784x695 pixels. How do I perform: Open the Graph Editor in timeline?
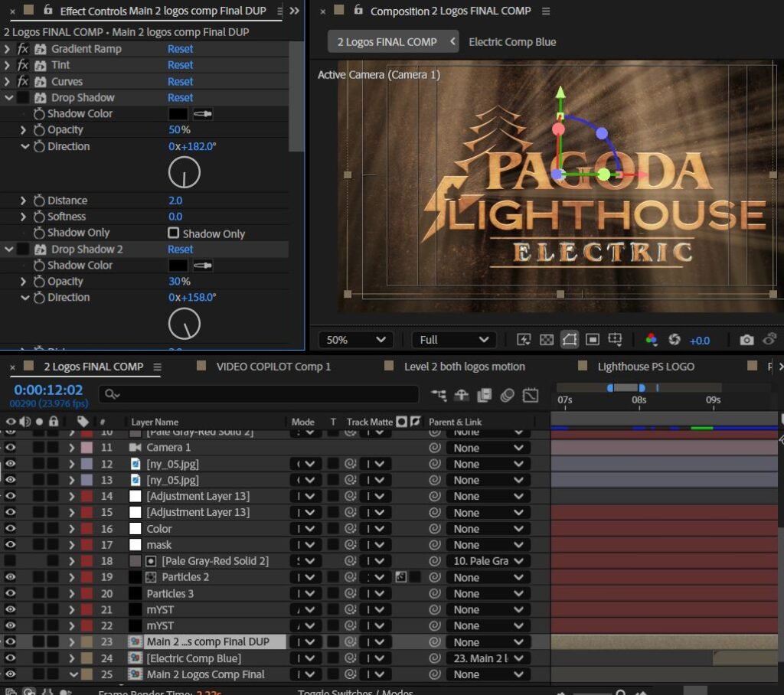coord(531,395)
